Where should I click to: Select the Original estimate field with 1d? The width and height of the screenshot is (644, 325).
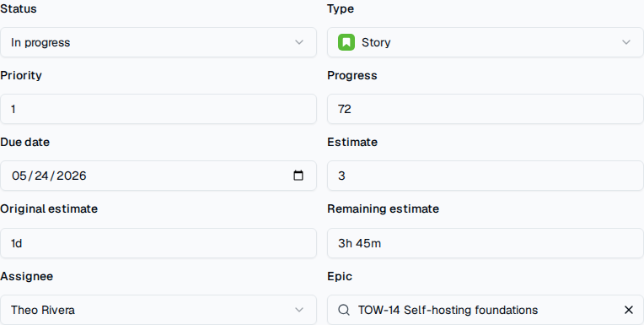click(158, 243)
